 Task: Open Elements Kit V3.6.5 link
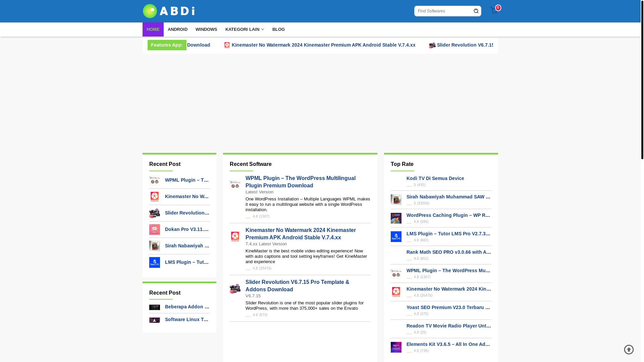(x=449, y=344)
